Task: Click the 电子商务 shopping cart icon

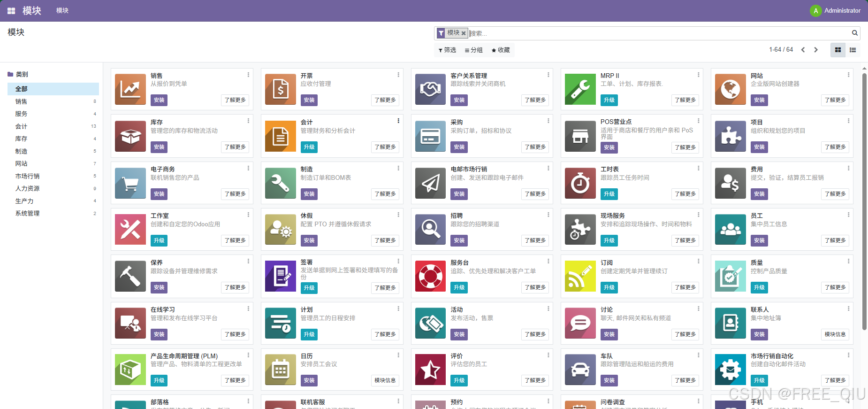Action: click(130, 183)
